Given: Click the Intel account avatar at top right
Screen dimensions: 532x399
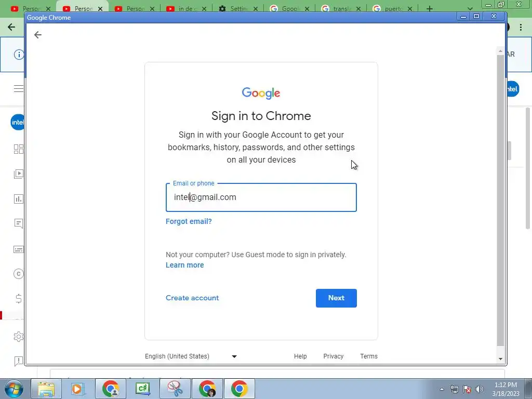Looking at the screenshot, I should coord(512,89).
